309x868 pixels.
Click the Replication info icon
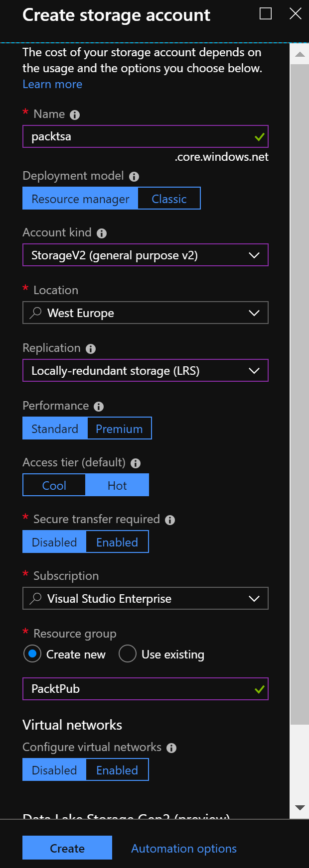tap(91, 349)
